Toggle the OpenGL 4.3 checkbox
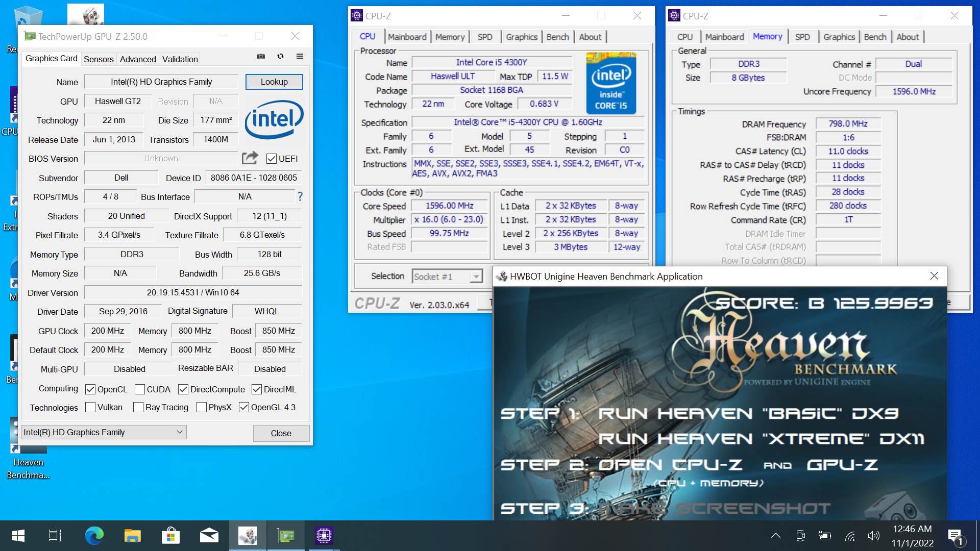The image size is (980, 551). [x=244, y=407]
